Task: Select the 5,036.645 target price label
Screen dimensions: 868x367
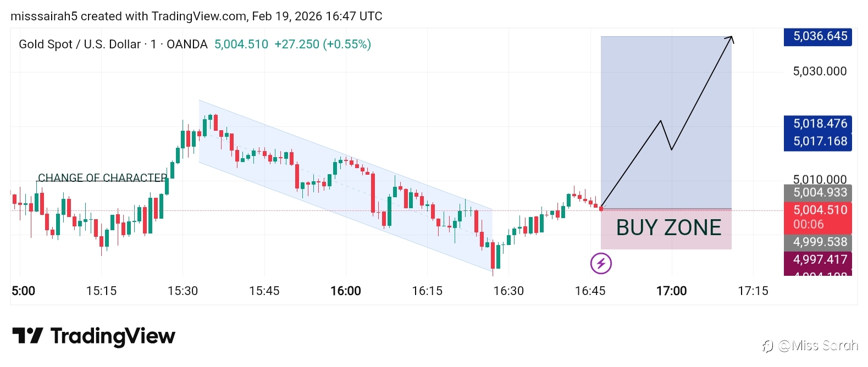Action: pyautogui.click(x=817, y=36)
